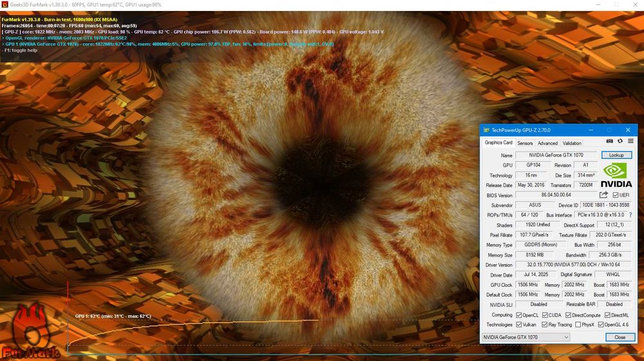This screenshot has height=361, width=644.
Task: Click the BIOS export share icon
Action: [x=603, y=195]
